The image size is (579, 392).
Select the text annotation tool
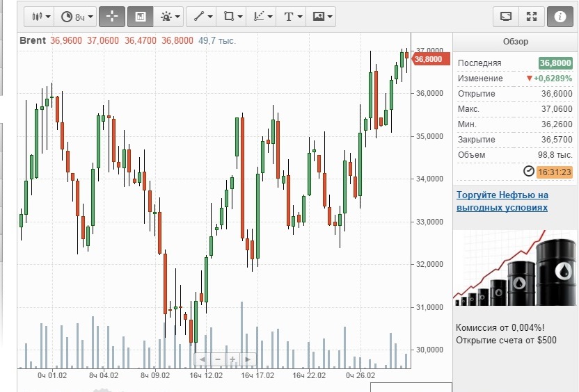click(x=292, y=16)
